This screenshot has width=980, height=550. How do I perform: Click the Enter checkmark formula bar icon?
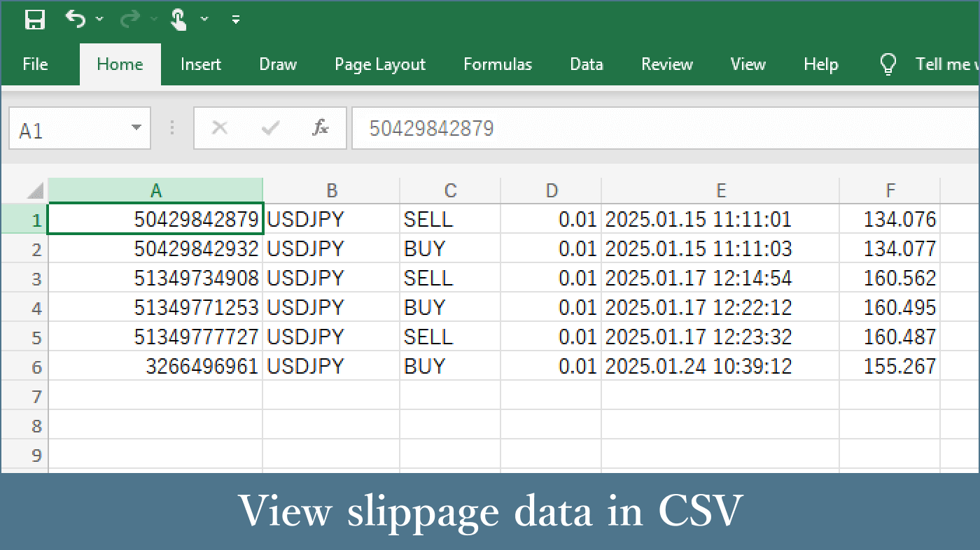coord(270,128)
